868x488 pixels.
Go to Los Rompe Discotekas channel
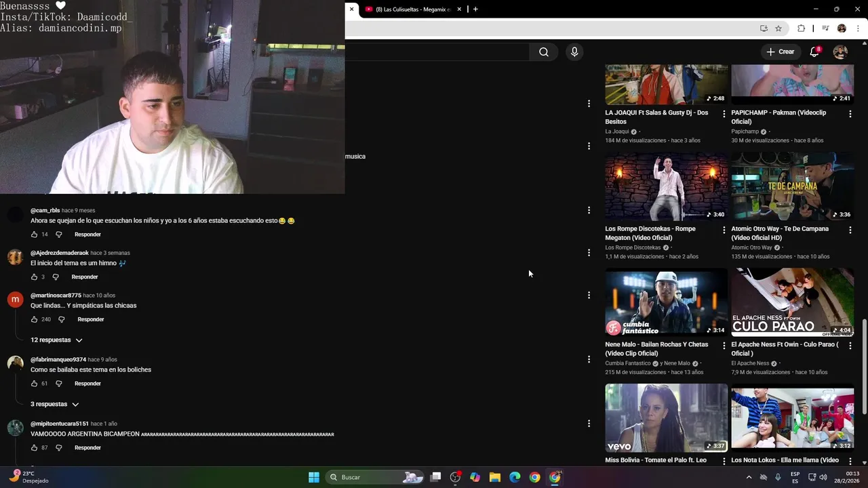tap(633, 247)
